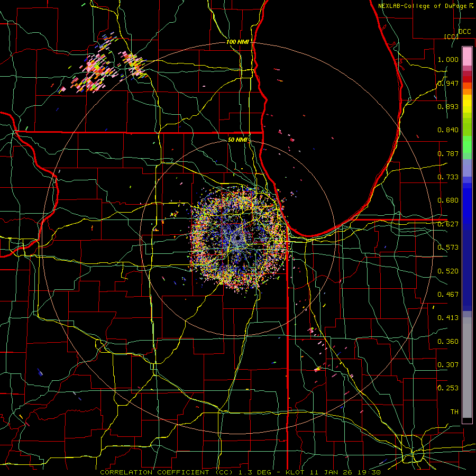Pick the lavender swatch near 0.733
476x476 pixels.
467,168
